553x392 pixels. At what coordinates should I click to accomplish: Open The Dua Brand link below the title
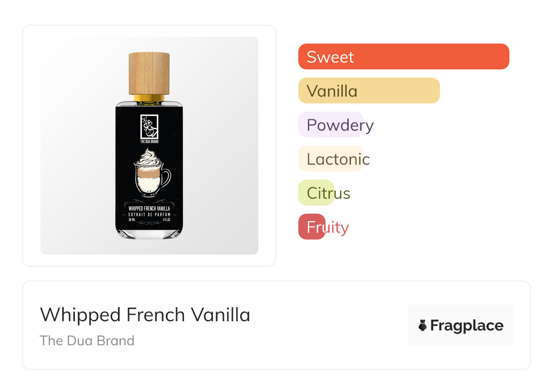coord(87,341)
